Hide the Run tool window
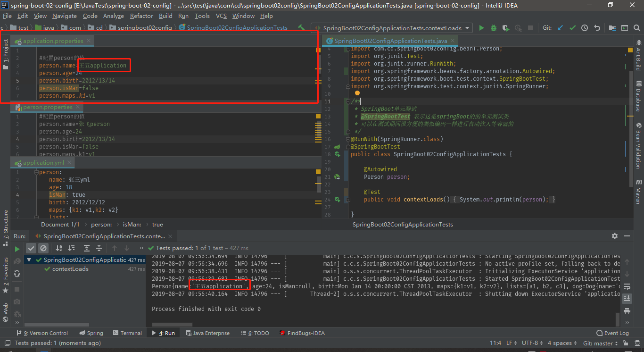Screen dimensions: 644x352 627,236
